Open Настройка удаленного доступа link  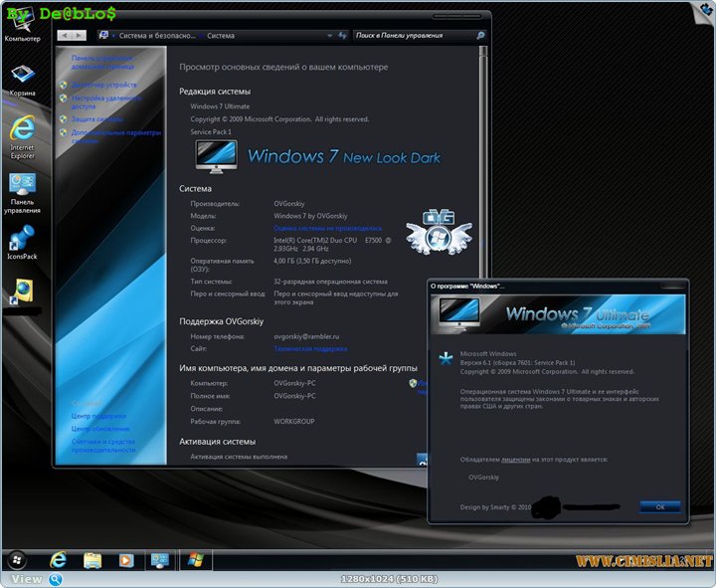point(105,101)
